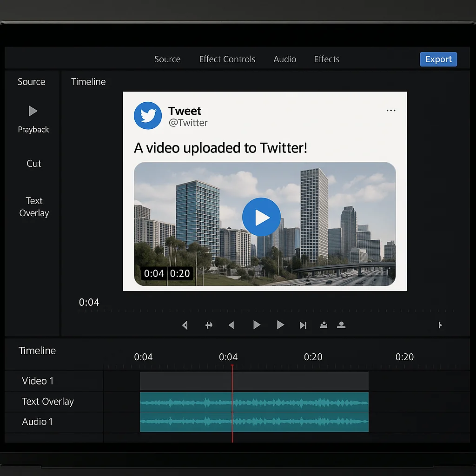The image size is (476, 476).
Task: Switch to the Effects tab
Action: pyautogui.click(x=327, y=59)
